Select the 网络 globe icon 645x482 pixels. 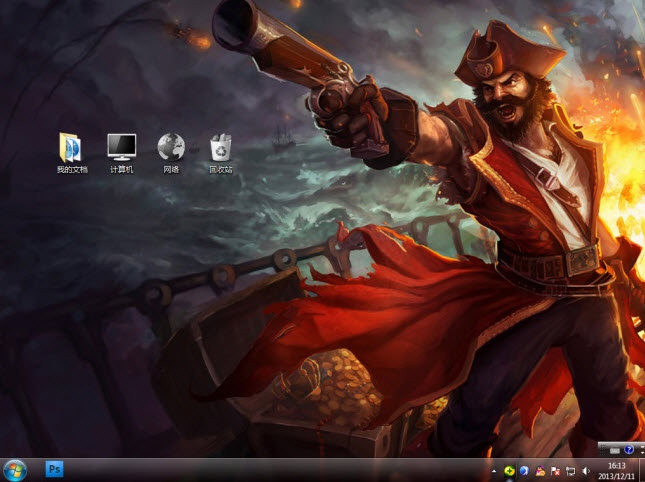coord(171,153)
